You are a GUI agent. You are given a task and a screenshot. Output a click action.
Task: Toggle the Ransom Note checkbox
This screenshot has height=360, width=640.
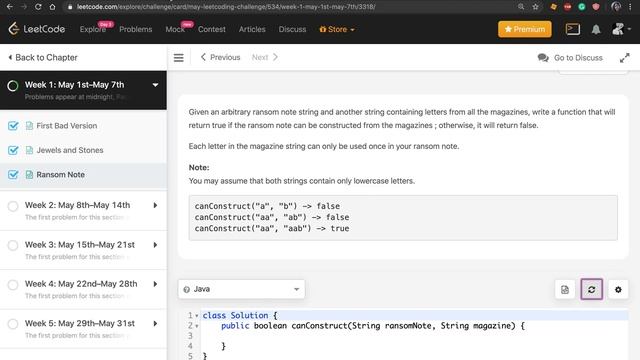pyautogui.click(x=13, y=175)
